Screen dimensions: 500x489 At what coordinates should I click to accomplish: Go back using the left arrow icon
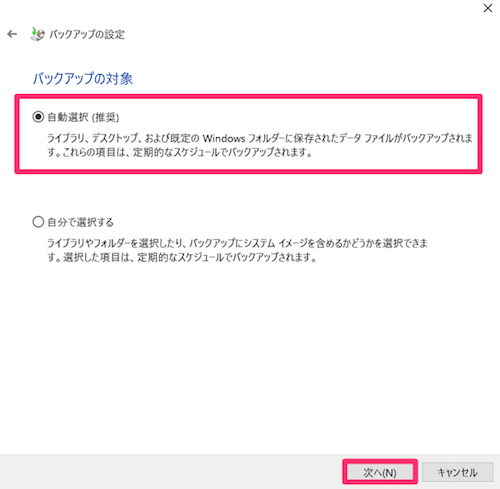point(12,34)
